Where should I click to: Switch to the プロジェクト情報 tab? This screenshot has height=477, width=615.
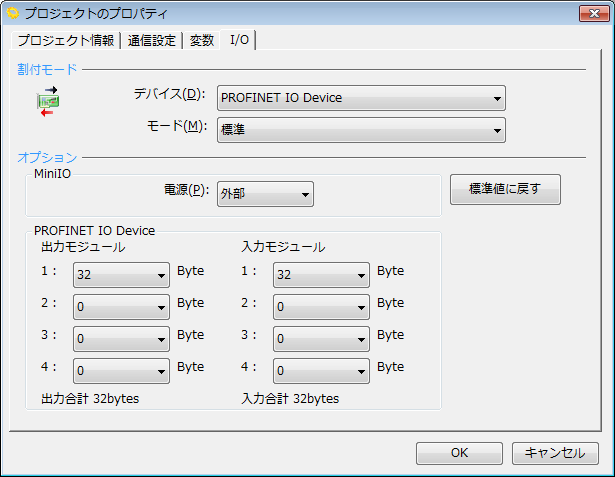click(x=65, y=41)
